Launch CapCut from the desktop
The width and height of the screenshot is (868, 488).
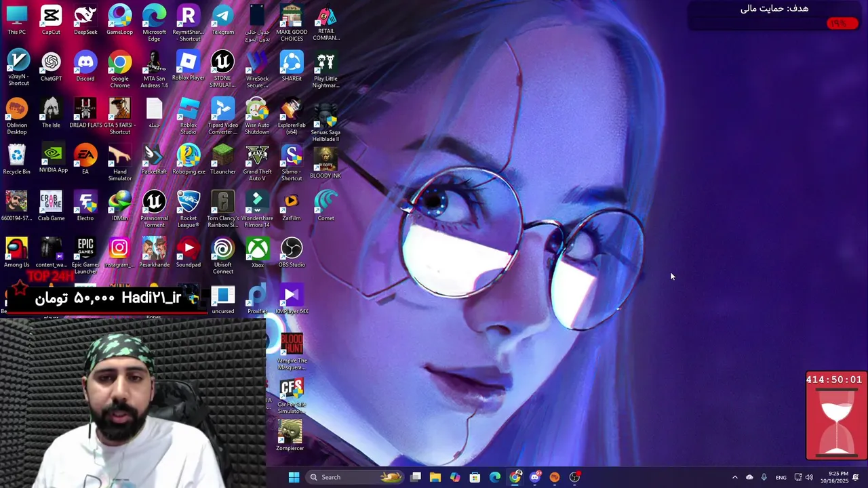tap(51, 20)
